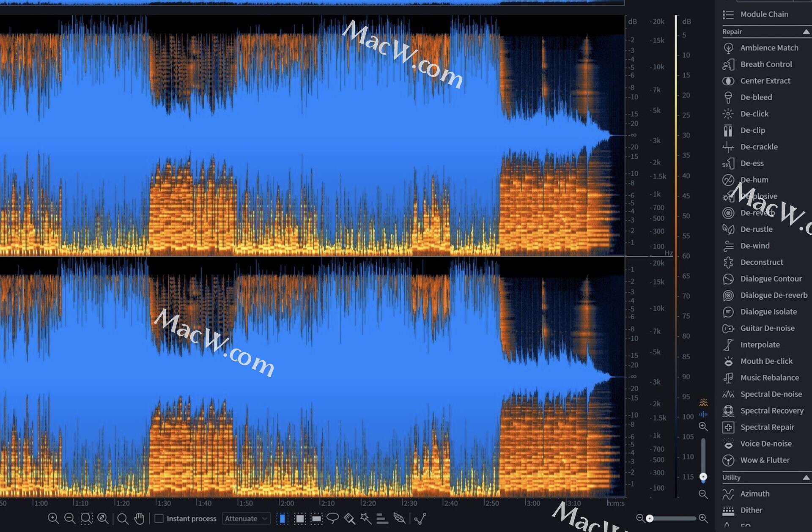Open the Attenuate mode dropdown
This screenshot has height=532, width=812.
(246, 518)
